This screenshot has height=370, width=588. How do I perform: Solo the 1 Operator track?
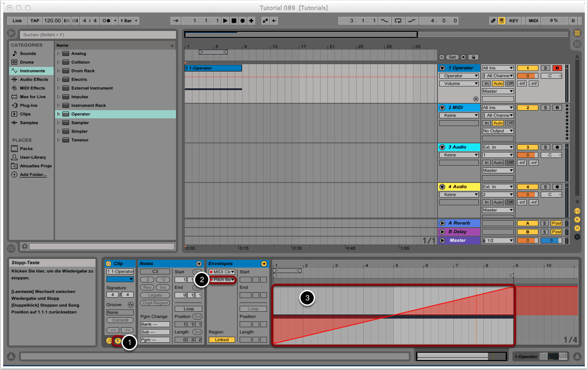[x=545, y=68]
